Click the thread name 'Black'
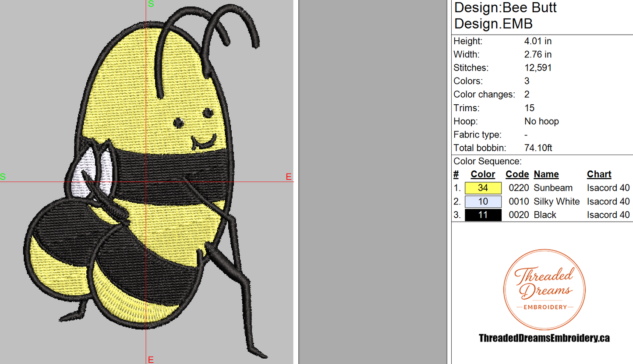Screen dimensions: 633x364 coord(545,215)
